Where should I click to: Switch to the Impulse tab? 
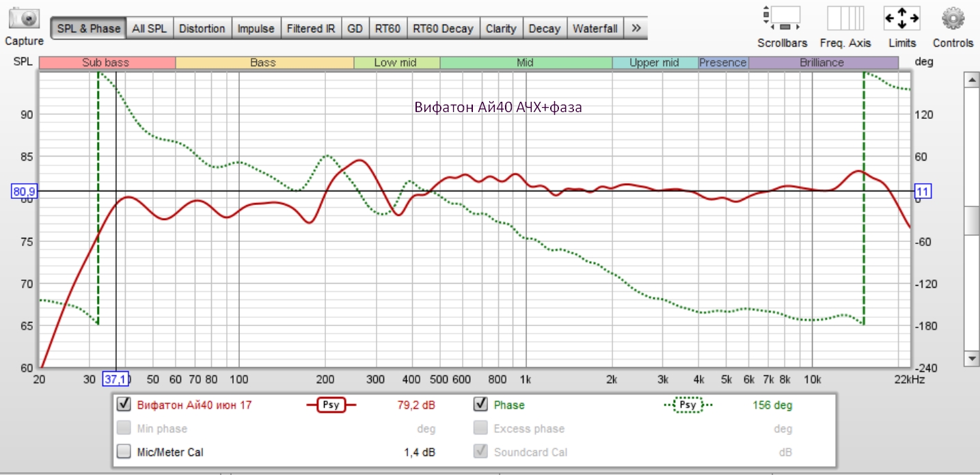pyautogui.click(x=256, y=28)
